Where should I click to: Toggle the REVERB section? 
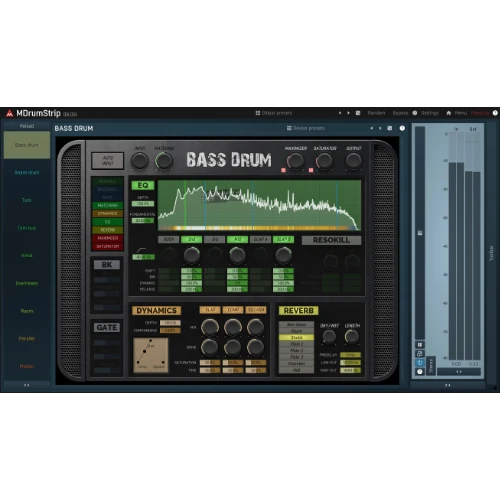[298, 311]
